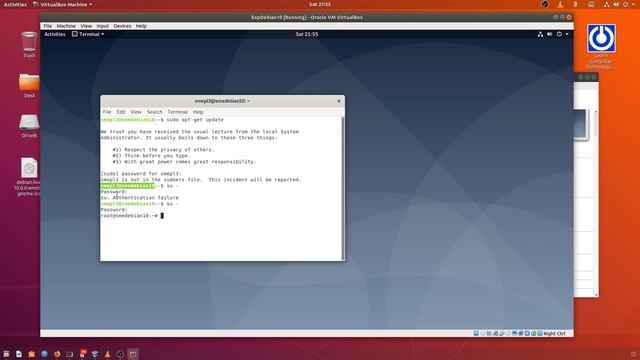The height and width of the screenshot is (360, 640).
Task: Expand the Debian guest system menu arrow
Action: 567,34
